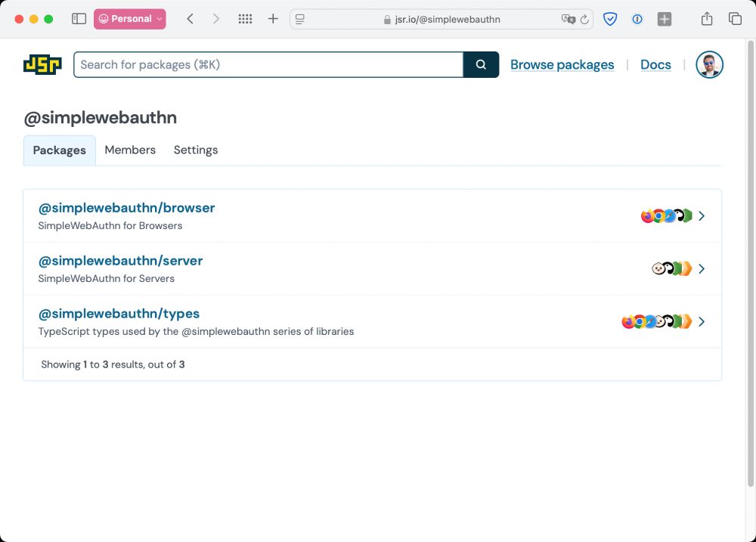Click the Personal profile badge in the toolbar
Screen dimensions: 756x542
coord(129,18)
